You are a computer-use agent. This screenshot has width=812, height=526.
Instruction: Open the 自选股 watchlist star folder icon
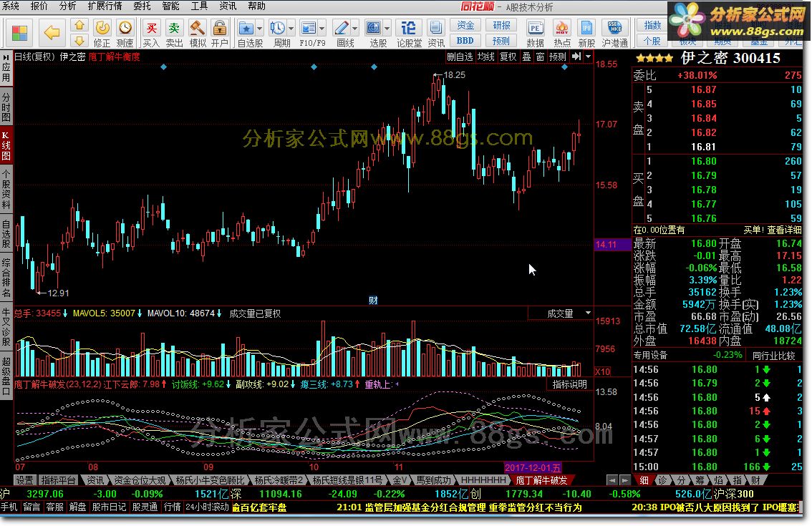coord(246,28)
